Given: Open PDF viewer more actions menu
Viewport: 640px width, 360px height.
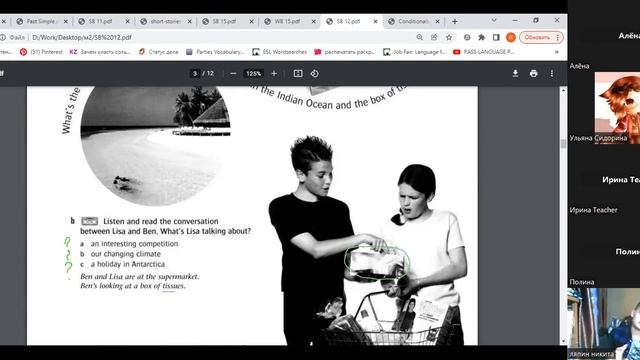Looking at the screenshot, I should point(552,73).
